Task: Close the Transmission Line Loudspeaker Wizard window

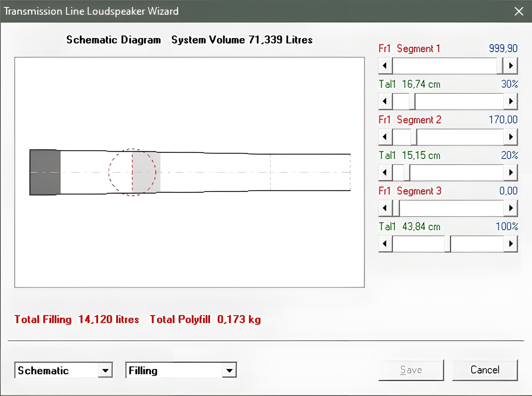Action: tap(519, 11)
